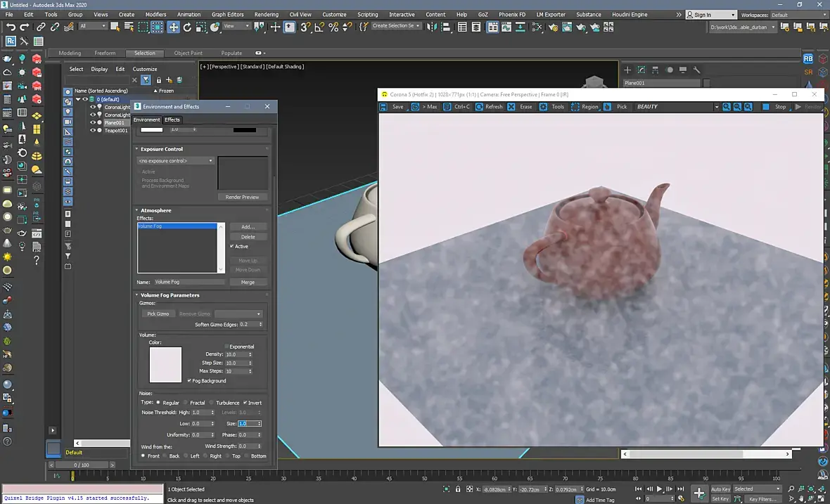This screenshot has height=504, width=830.
Task: Collapse the Volume Fog Parameters rollout
Action: pos(170,295)
